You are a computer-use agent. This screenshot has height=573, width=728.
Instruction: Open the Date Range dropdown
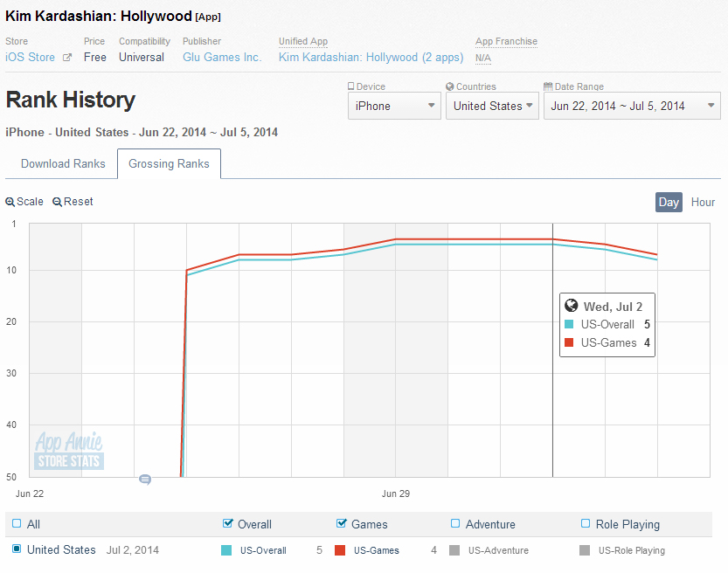[632, 106]
